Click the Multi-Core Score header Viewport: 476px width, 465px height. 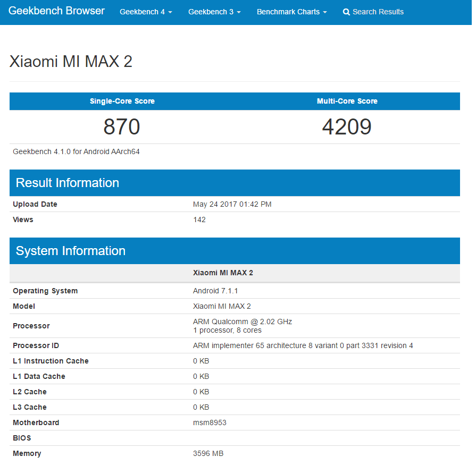pos(347,101)
